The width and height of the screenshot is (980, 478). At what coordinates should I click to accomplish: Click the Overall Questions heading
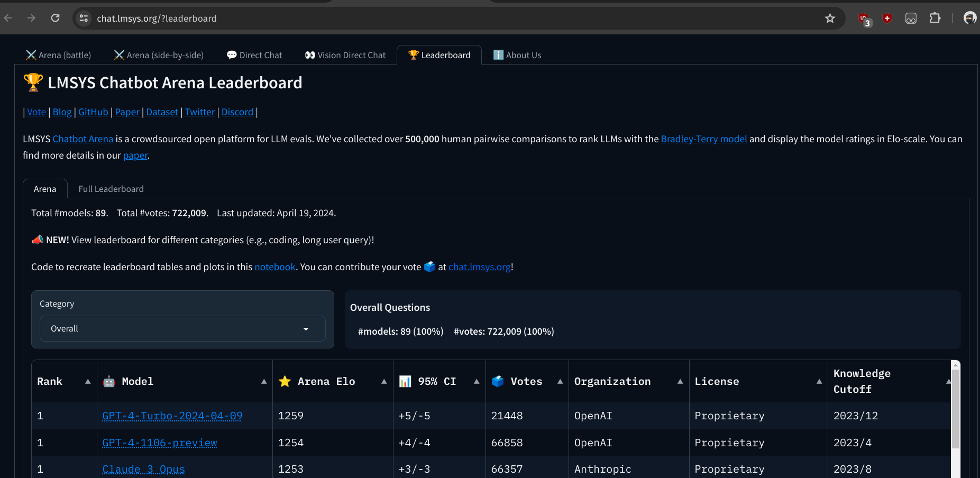[x=390, y=307]
